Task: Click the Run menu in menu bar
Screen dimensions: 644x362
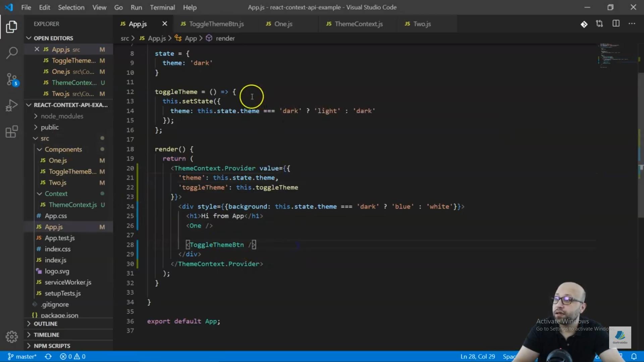Action: (x=136, y=7)
